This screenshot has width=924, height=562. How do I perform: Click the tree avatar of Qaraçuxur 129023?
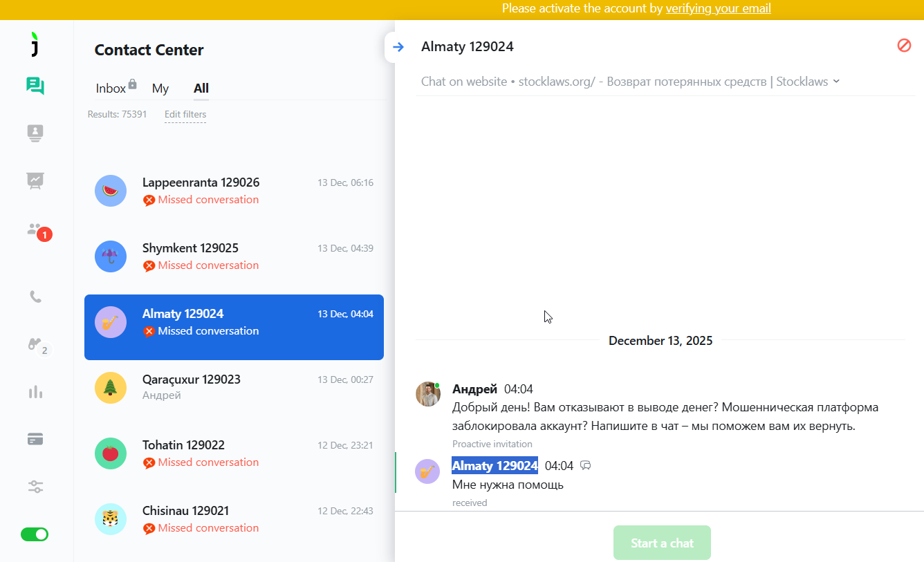coord(111,388)
